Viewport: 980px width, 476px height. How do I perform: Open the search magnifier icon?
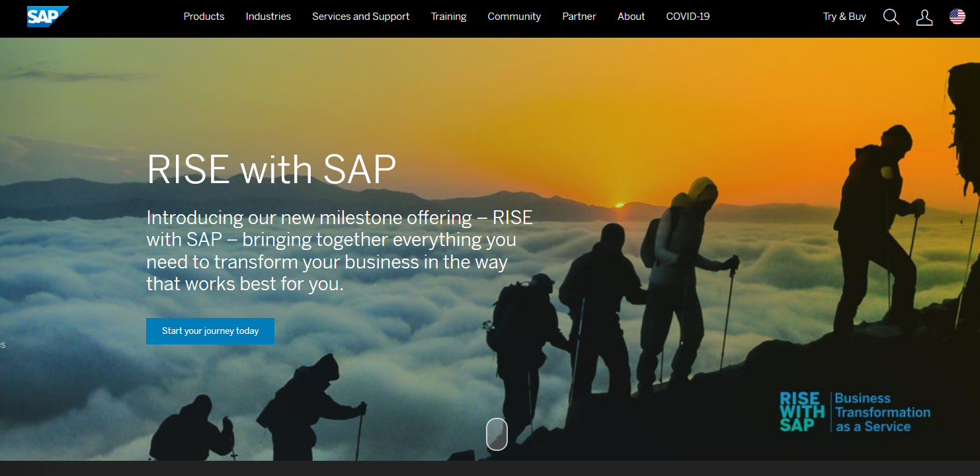pos(891,17)
